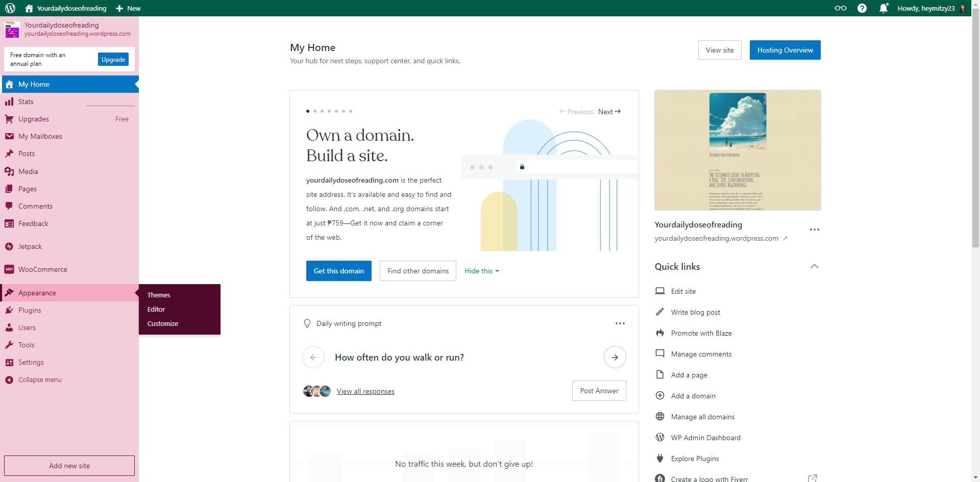Image resolution: width=980 pixels, height=482 pixels.
Task: Click the Collapse menu arrow icon
Action: coord(9,379)
